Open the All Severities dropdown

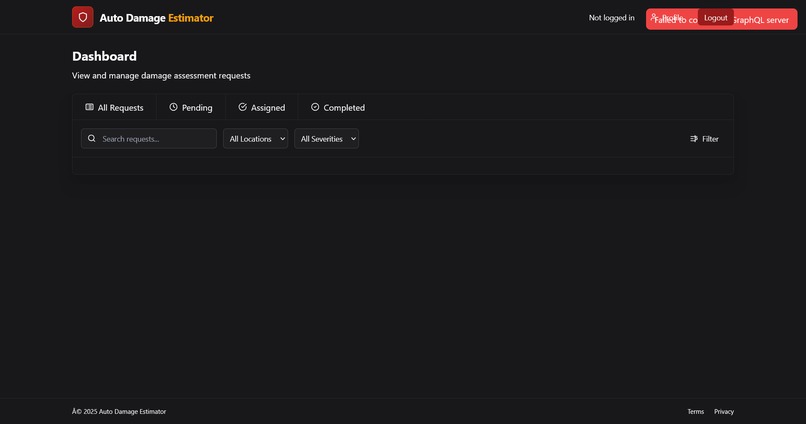coord(326,138)
